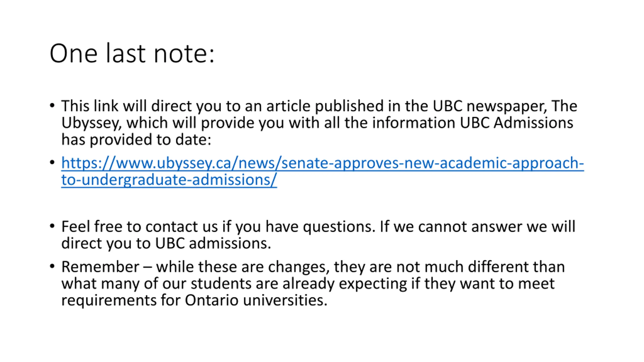Click "UBC Admissions" in the first paragraph
This screenshot has height=362, width=644.
517,123
